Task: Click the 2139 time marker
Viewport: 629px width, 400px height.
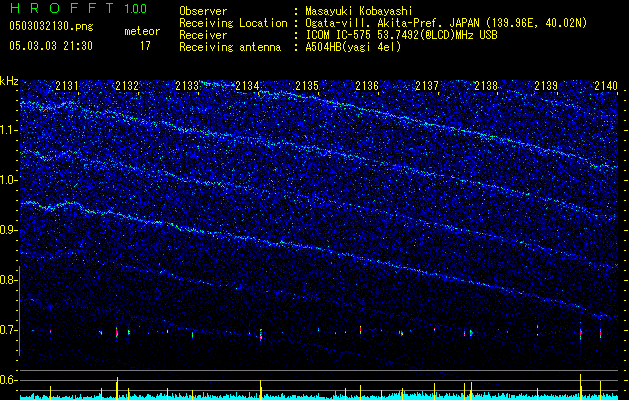Action: 546,85
